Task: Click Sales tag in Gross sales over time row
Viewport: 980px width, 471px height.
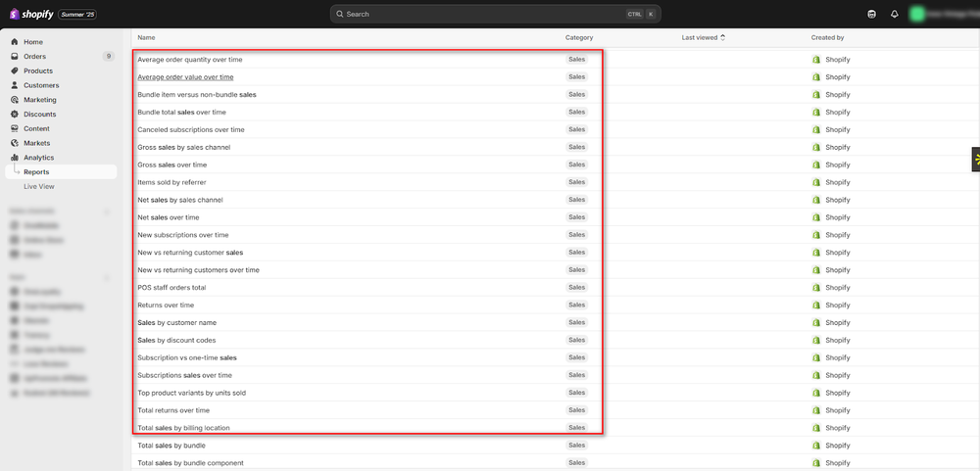Action: 577,165
